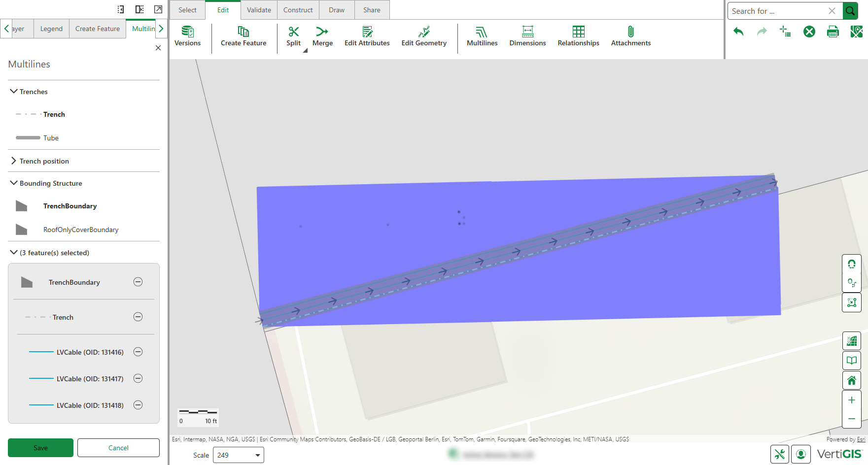This screenshot has width=868, height=465.
Task: Switch to the Construct tab
Action: [x=298, y=10]
